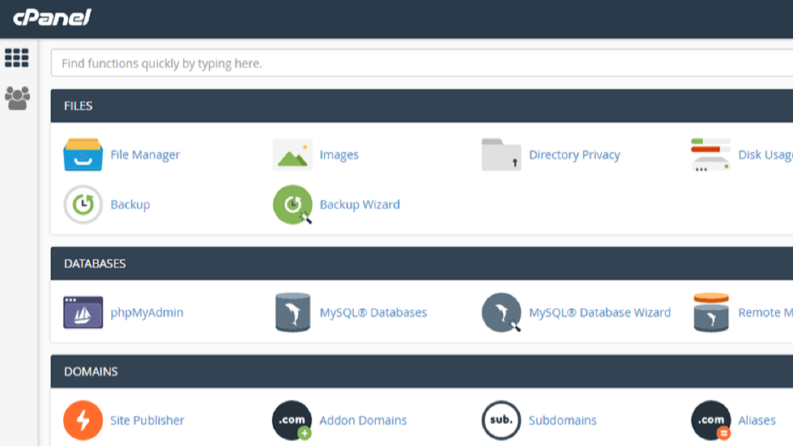Open the File Manager link

145,155
